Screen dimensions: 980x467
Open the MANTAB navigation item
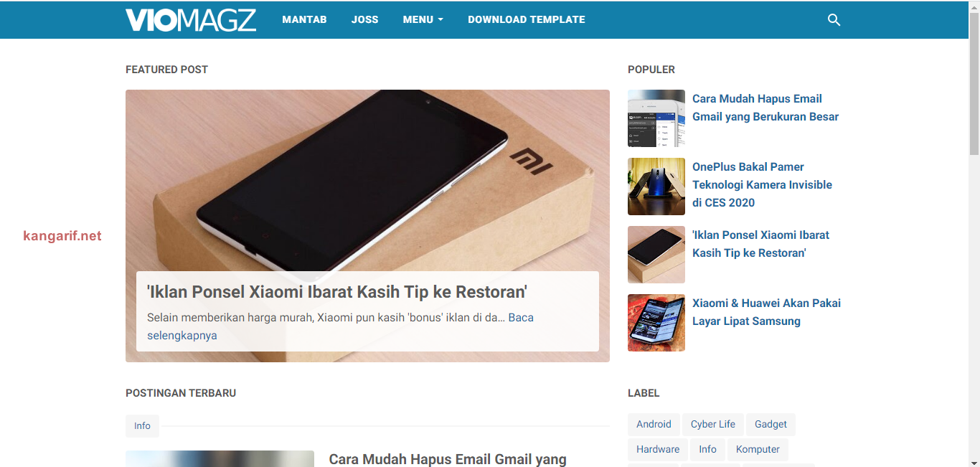(304, 19)
